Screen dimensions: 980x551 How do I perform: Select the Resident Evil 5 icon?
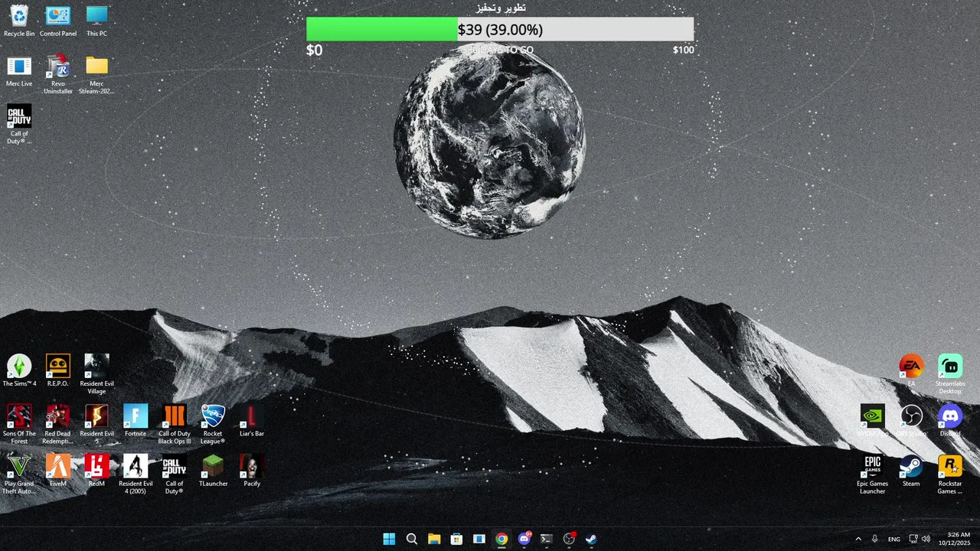[96, 424]
